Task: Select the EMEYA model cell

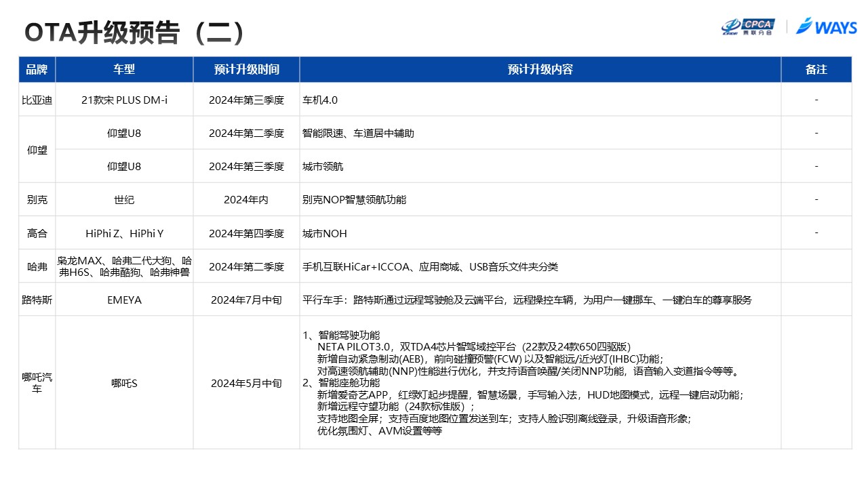Action: 124,299
